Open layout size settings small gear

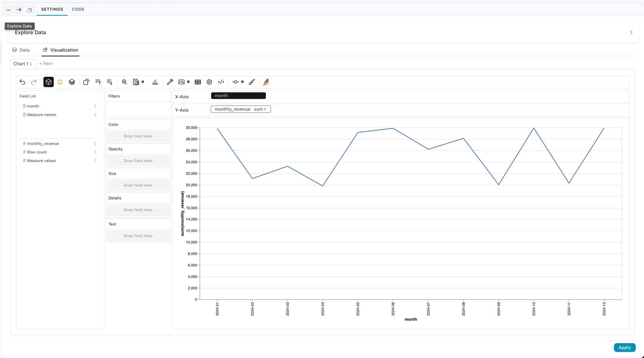coord(143,82)
